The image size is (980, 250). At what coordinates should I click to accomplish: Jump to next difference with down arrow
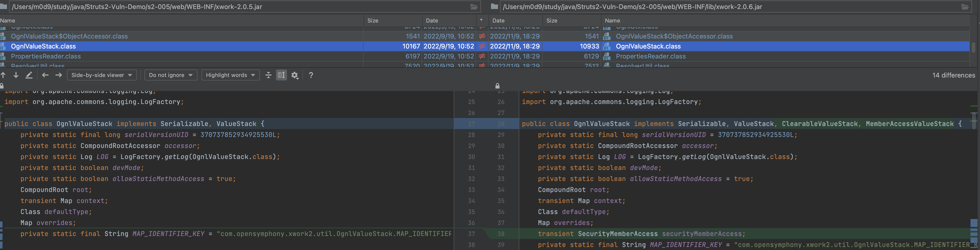[16, 75]
